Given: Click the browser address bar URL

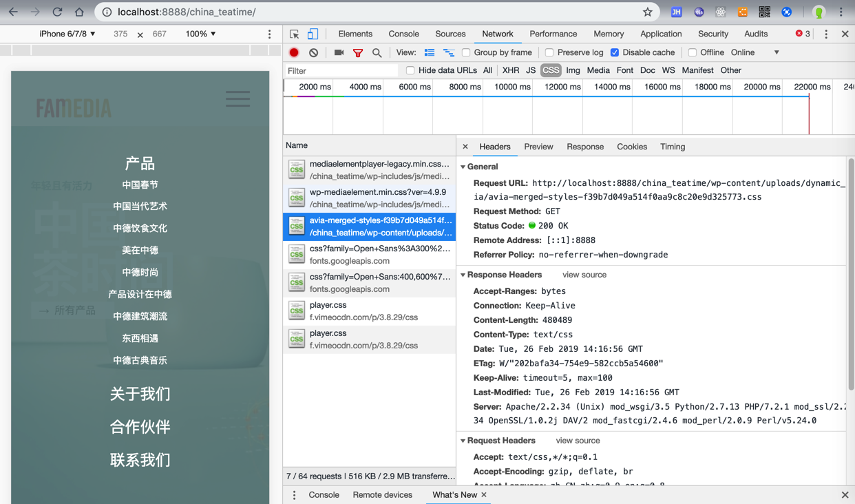Looking at the screenshot, I should pyautogui.click(x=187, y=12).
